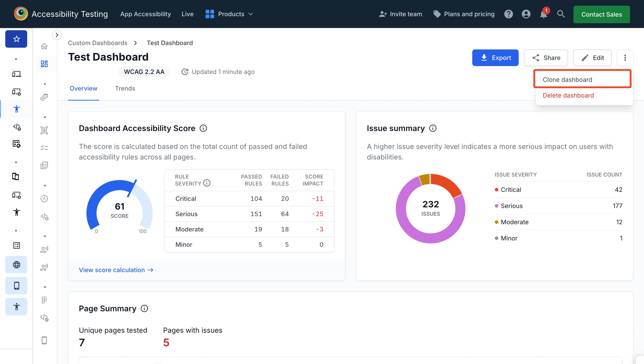
Task: Open Plans and pricing link
Action: click(464, 14)
